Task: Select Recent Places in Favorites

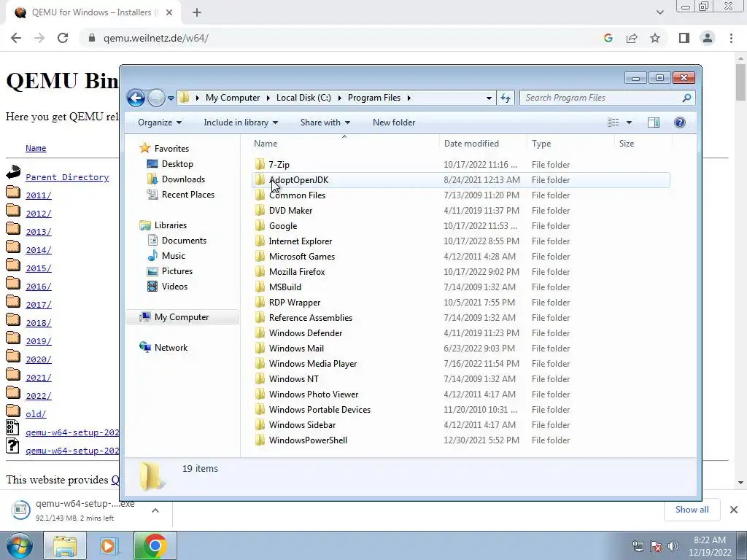Action: coord(187,194)
